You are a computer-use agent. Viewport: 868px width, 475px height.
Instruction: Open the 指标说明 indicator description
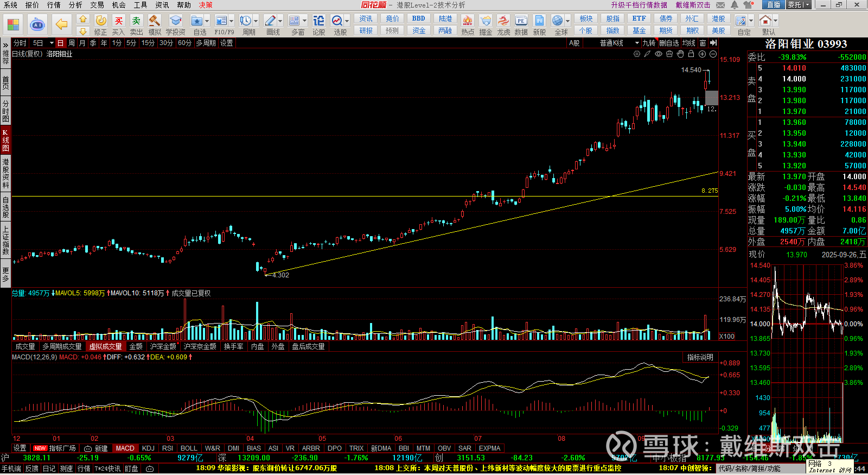tap(700, 357)
